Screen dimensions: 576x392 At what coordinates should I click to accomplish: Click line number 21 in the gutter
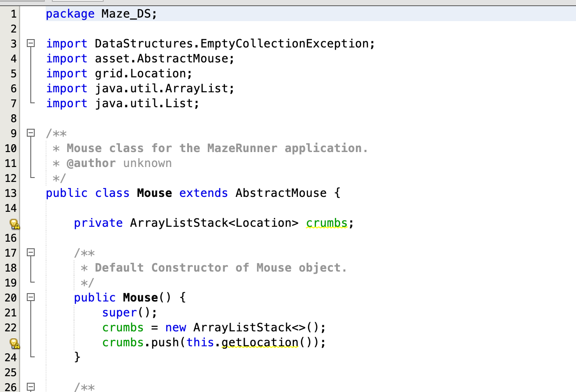coord(13,312)
